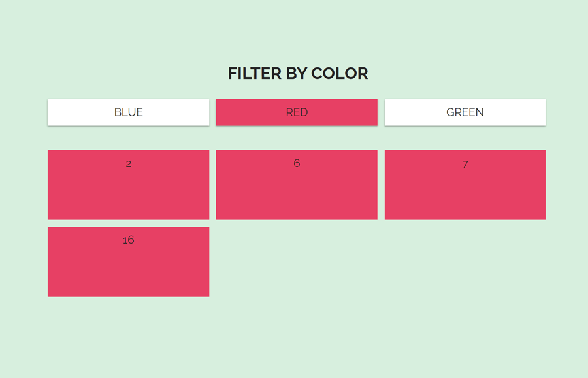This screenshot has height=378, width=588.
Task: Click the number 6 text label
Action: [297, 163]
